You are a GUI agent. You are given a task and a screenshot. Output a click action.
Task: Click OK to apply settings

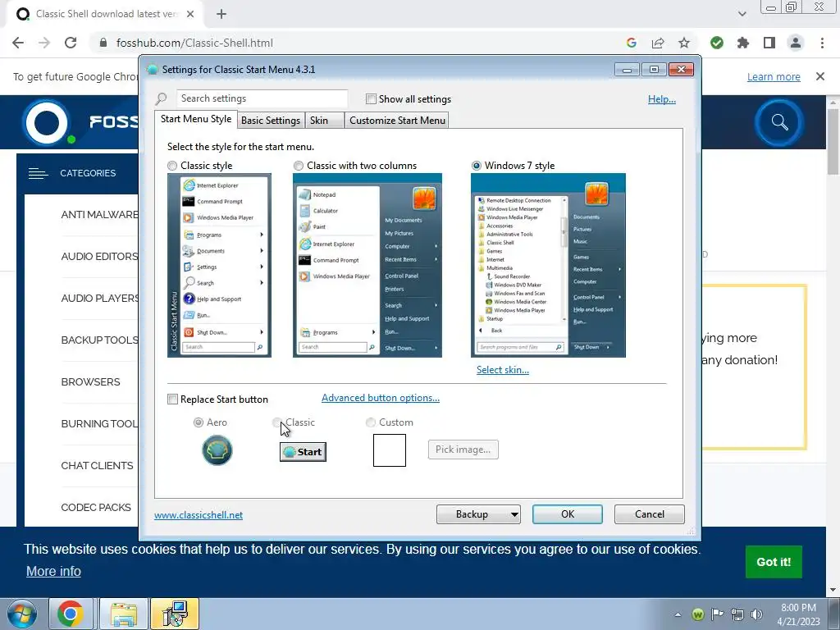tap(568, 514)
